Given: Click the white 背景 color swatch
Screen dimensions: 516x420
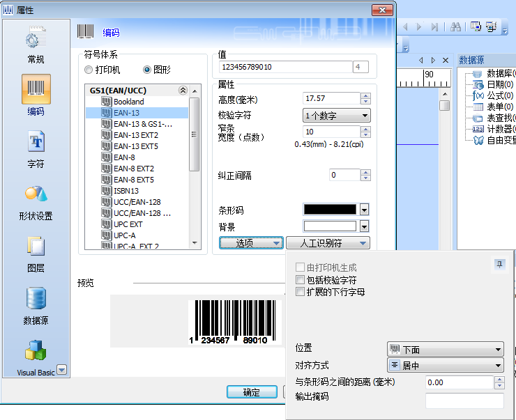Looking at the screenshot, I should point(330,226).
